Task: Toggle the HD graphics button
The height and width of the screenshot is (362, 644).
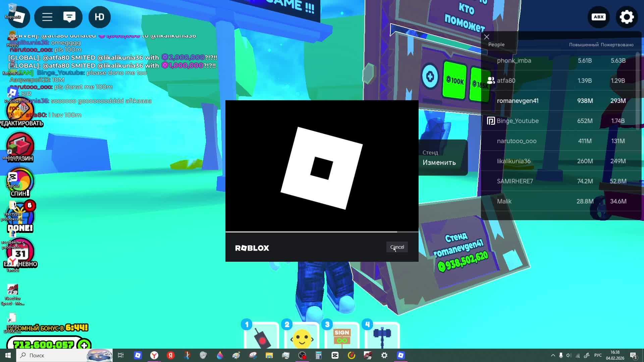Action: [100, 17]
